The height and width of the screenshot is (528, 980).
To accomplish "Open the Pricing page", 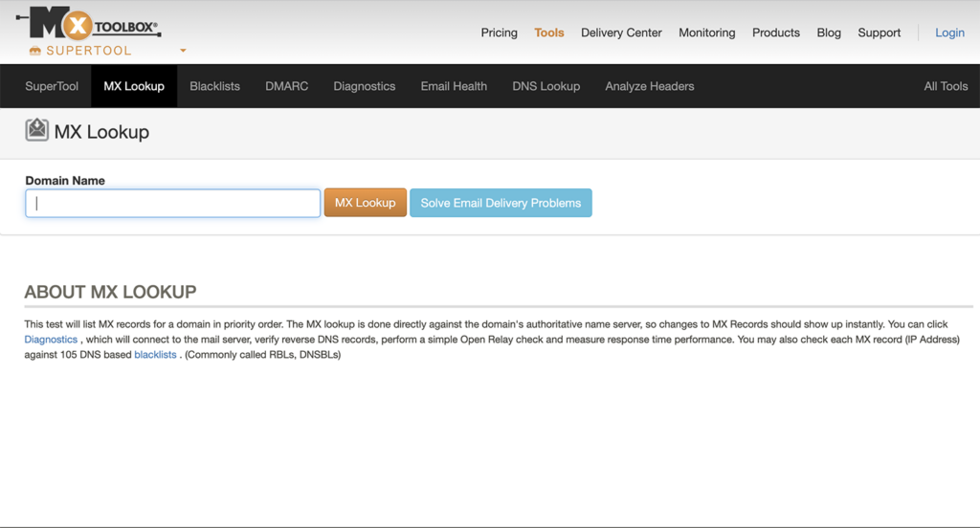I will 499,33.
